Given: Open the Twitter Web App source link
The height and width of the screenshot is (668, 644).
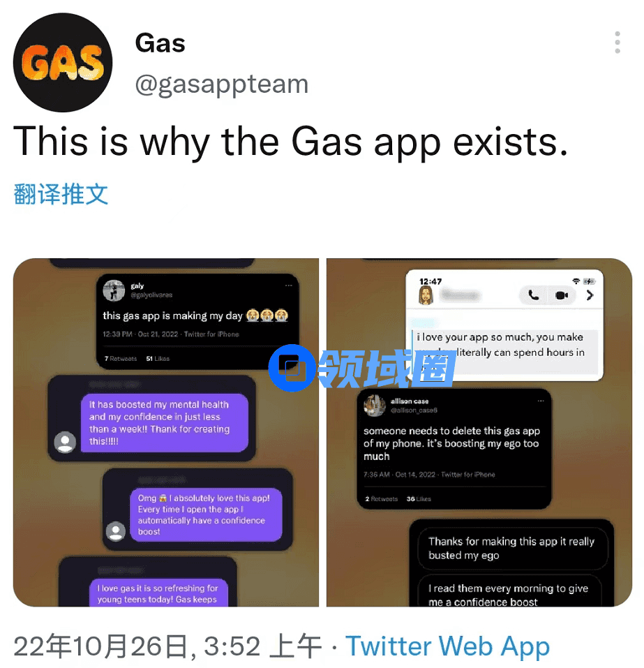Looking at the screenshot, I should [x=447, y=646].
